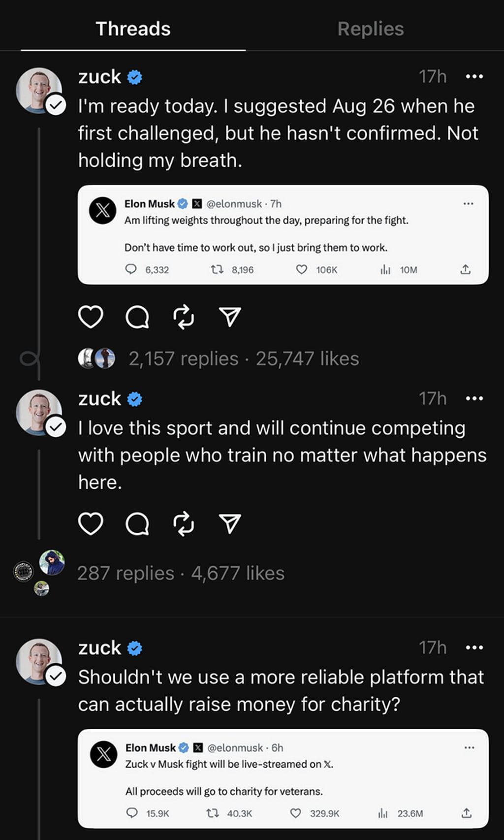Open more options on first zuck post
Viewport: 504px width, 840px height.
tap(474, 77)
